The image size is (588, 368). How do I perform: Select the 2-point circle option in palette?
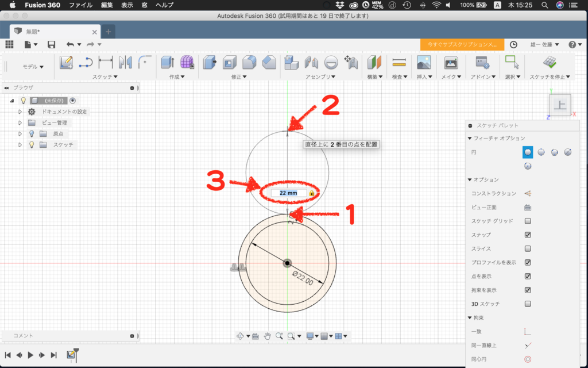click(541, 152)
